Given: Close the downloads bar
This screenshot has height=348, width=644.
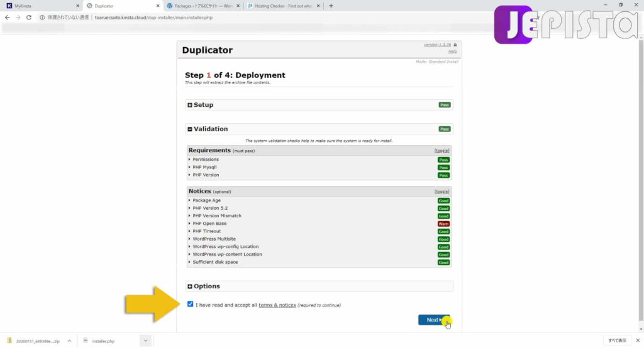Looking at the screenshot, I should (638, 340).
